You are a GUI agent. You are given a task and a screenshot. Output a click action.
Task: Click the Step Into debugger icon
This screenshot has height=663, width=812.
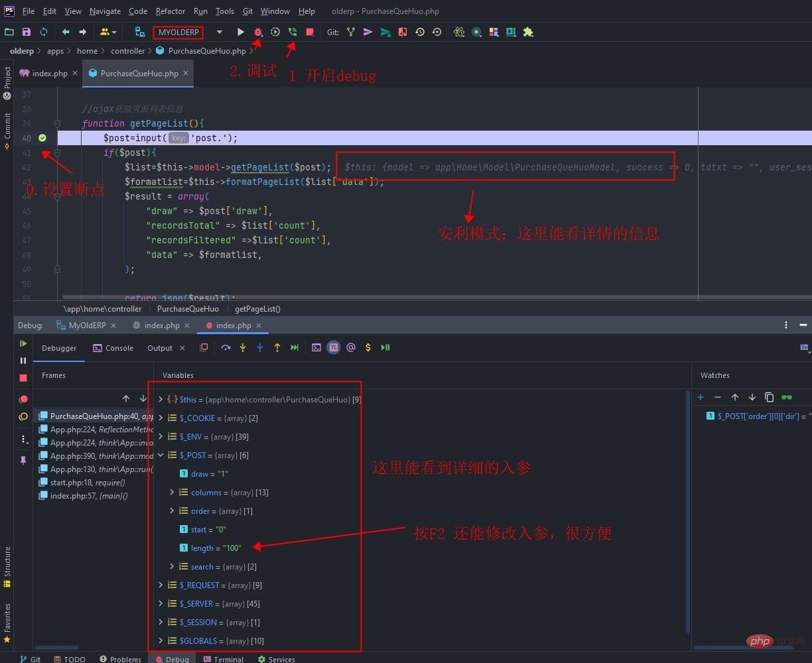click(243, 347)
